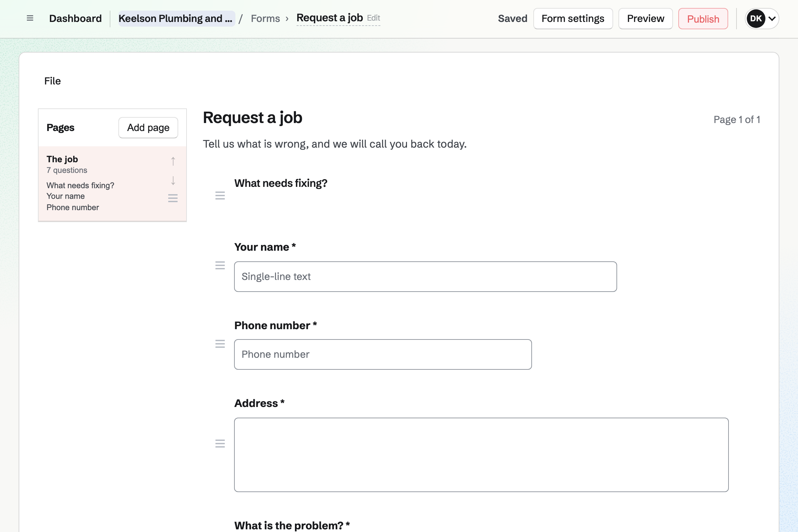Click 'Phone number' in Pages sidebar
Viewport: 798px width, 532px height.
pyautogui.click(x=72, y=207)
